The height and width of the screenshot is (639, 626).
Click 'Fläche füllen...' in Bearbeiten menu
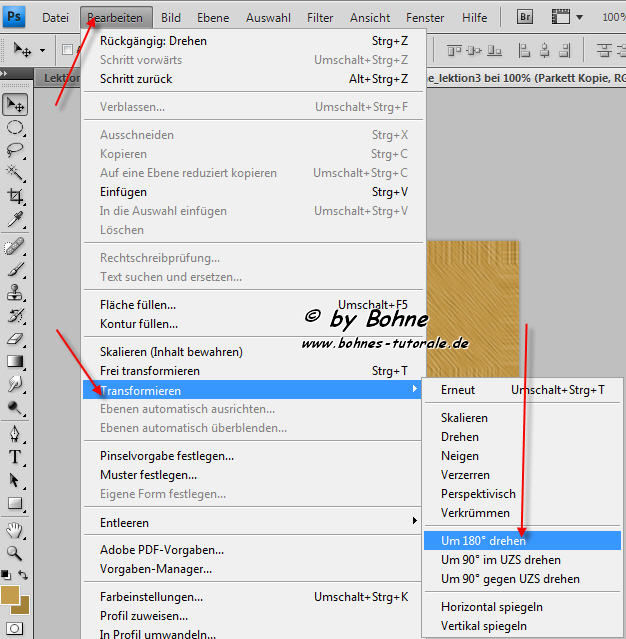pos(138,305)
